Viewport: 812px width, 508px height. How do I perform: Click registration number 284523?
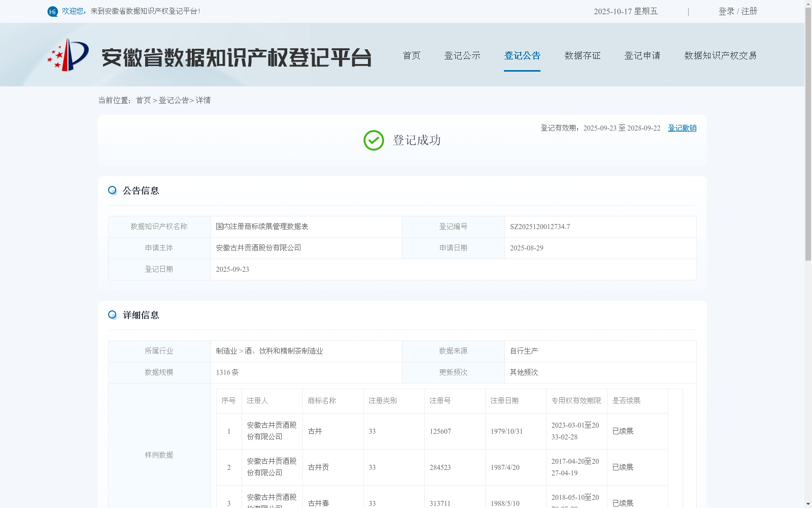coord(440,467)
